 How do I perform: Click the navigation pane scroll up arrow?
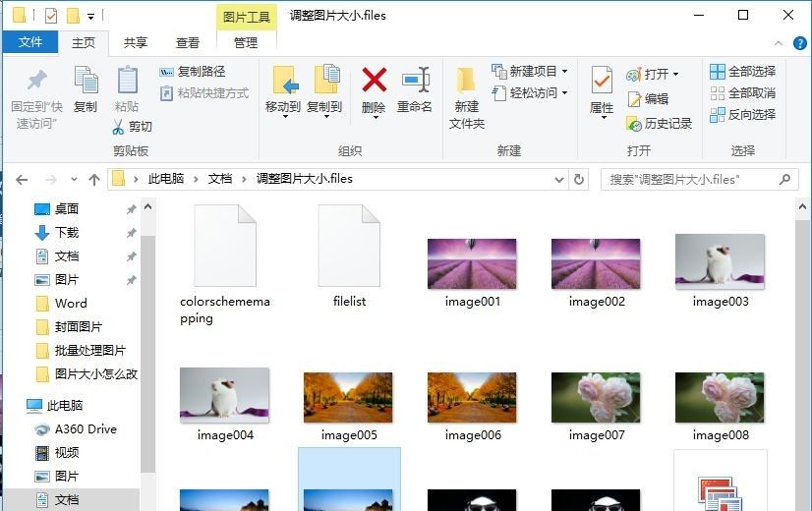click(147, 207)
